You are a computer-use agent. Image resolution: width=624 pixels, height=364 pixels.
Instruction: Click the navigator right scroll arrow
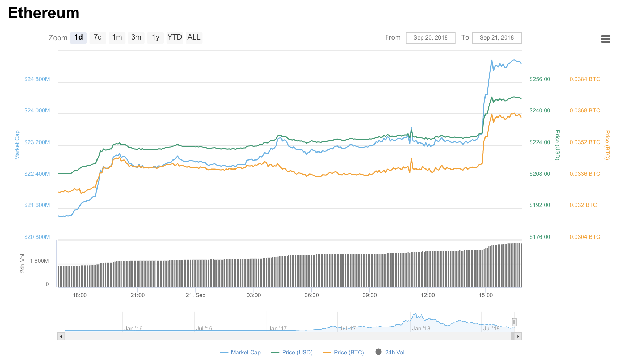click(518, 336)
